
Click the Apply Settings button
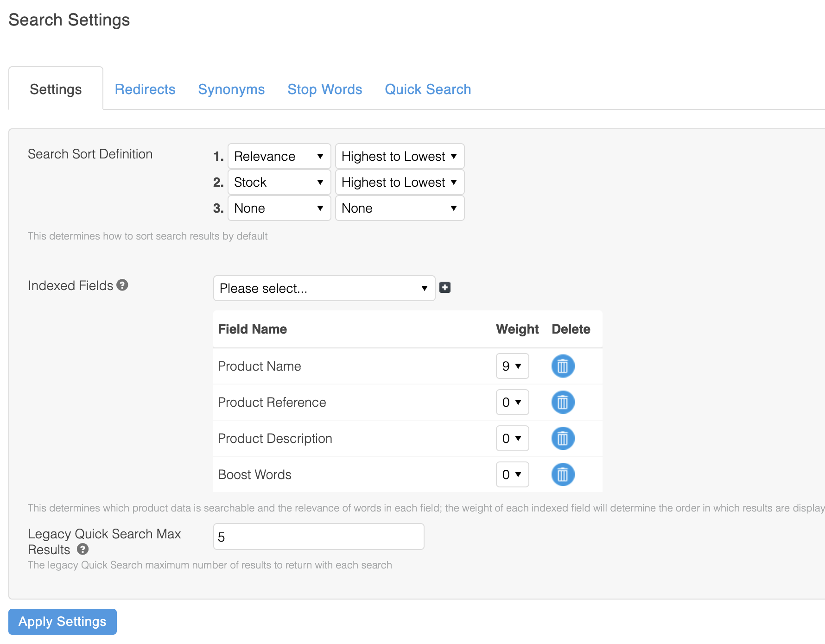click(63, 621)
